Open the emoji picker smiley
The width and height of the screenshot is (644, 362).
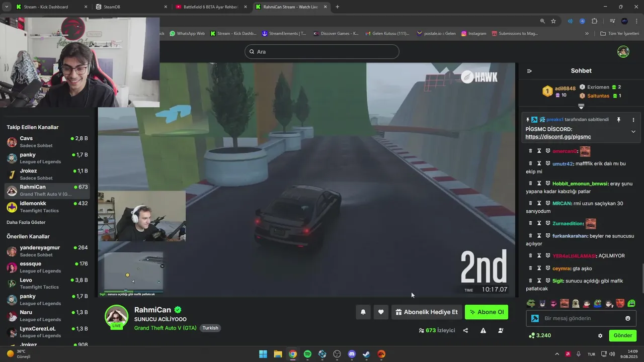click(x=628, y=318)
